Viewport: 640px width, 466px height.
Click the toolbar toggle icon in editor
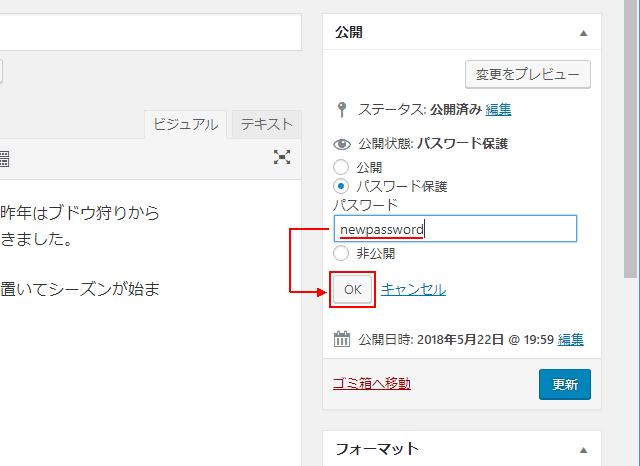[4, 157]
